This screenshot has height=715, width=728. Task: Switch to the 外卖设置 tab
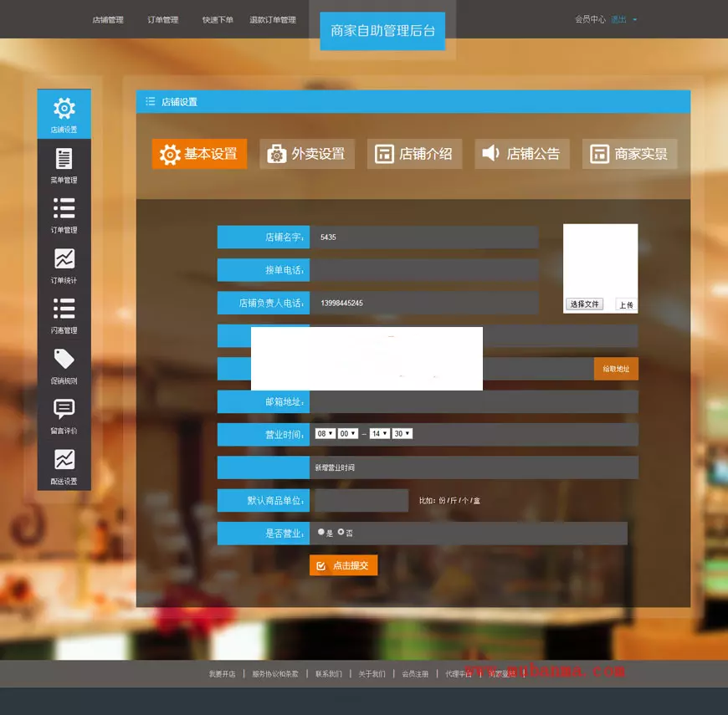coord(307,154)
